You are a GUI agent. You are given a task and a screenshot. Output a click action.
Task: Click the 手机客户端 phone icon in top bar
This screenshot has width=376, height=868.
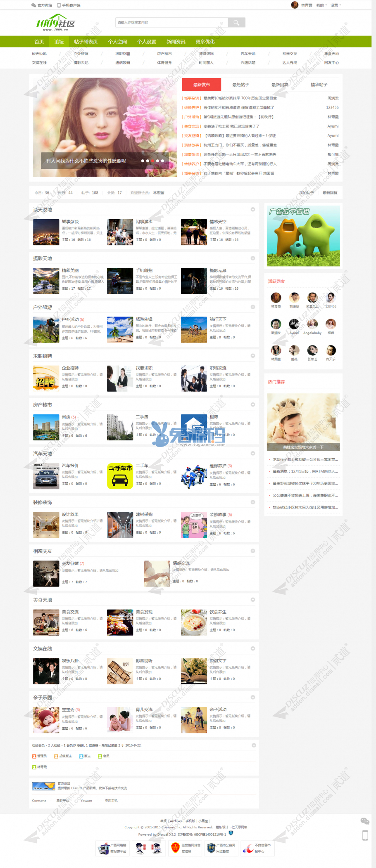pos(59,5)
